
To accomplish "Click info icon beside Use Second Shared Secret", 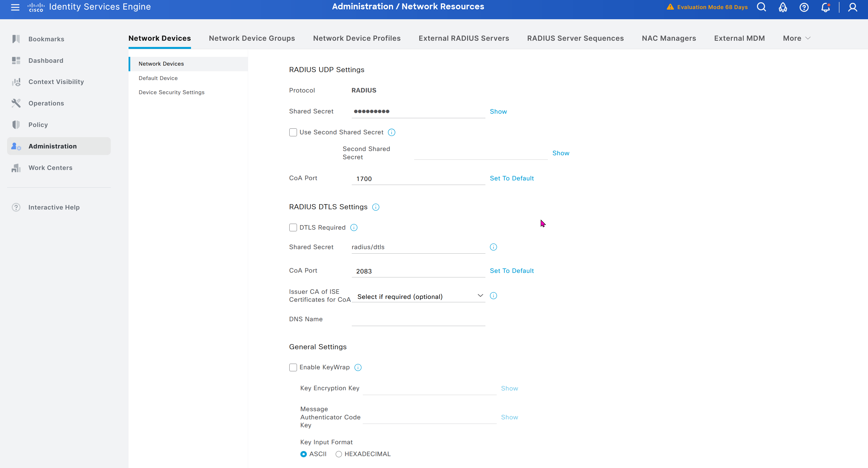I will [x=392, y=133].
